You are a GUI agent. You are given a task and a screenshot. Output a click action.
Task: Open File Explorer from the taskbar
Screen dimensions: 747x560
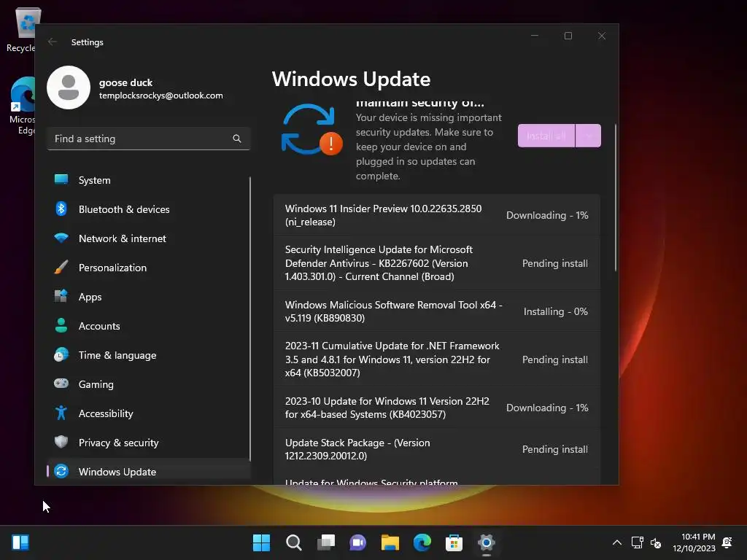coord(390,542)
